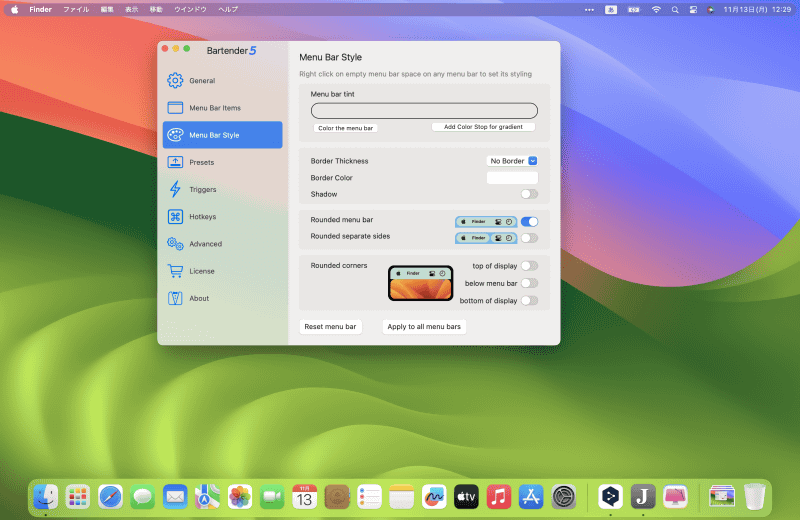
Task: Enable rounded corners top of display
Action: 529,266
